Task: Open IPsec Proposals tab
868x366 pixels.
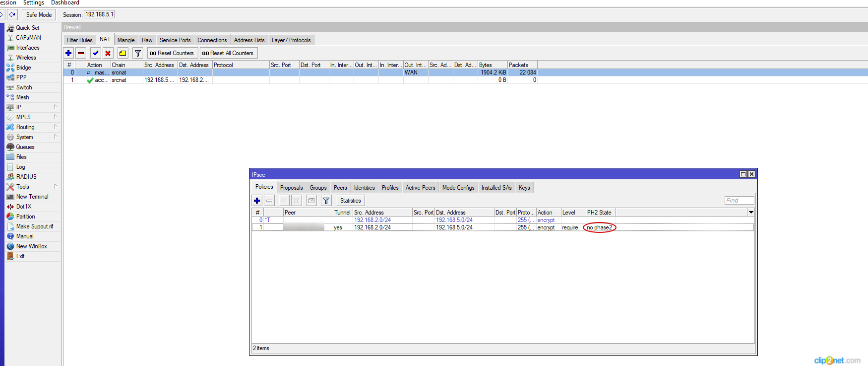Action: pyautogui.click(x=291, y=188)
